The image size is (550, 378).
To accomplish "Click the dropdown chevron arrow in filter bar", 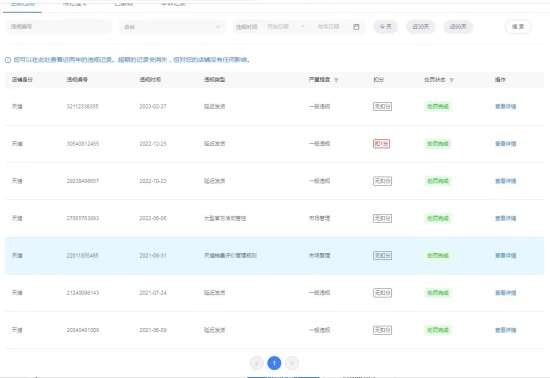I will pos(217,27).
